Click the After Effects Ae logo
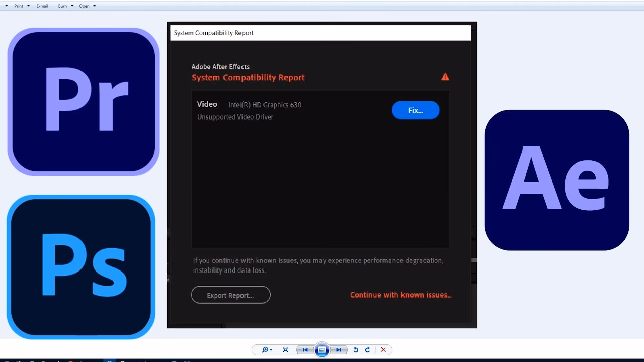644x362 pixels. tap(556, 180)
